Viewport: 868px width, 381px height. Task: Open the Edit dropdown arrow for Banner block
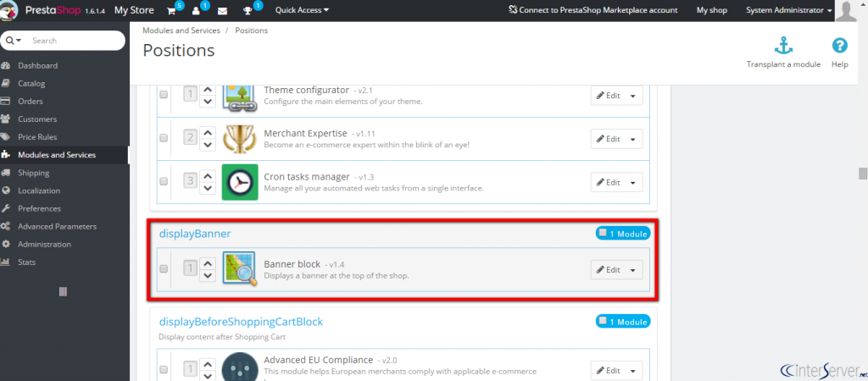pos(633,270)
